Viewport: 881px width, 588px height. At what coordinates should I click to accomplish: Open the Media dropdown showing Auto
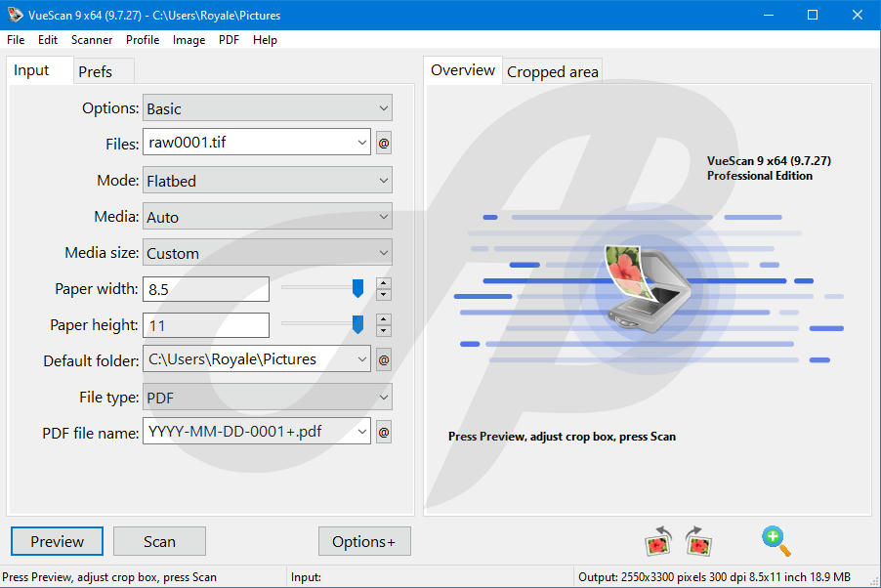tap(268, 217)
